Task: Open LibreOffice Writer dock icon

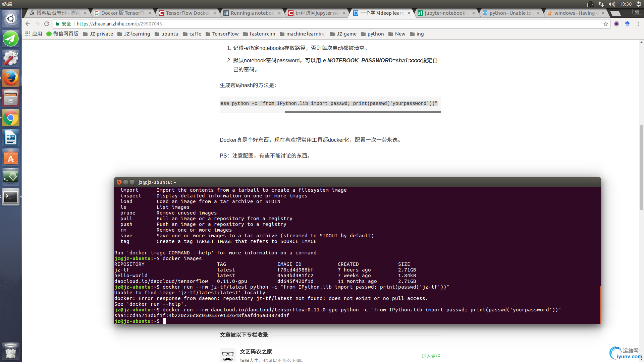Action: tap(11, 137)
